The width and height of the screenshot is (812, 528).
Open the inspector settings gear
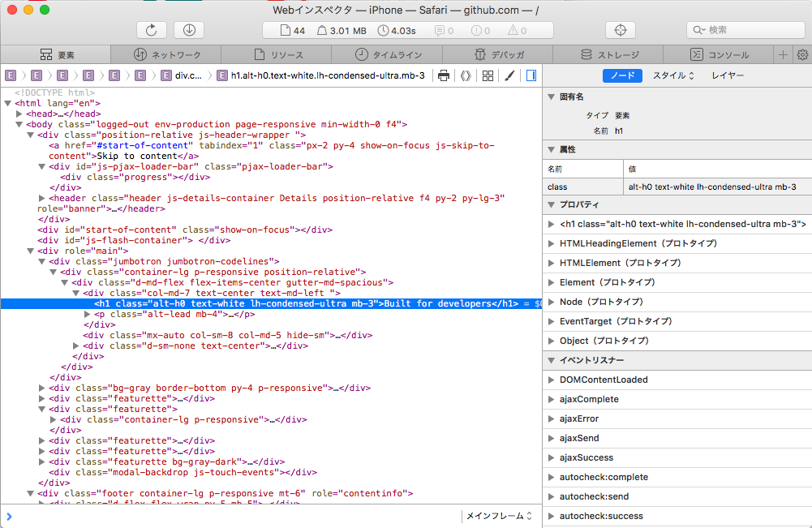[802, 55]
